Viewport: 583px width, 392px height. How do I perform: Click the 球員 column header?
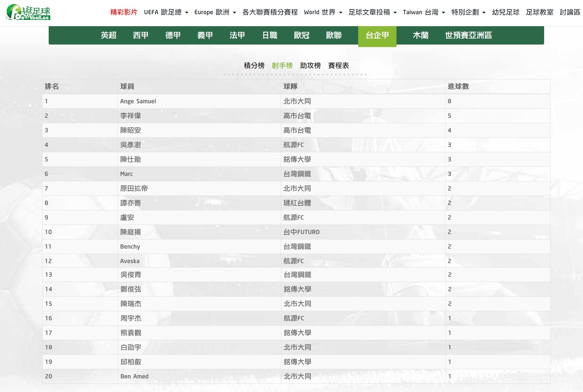pos(127,86)
